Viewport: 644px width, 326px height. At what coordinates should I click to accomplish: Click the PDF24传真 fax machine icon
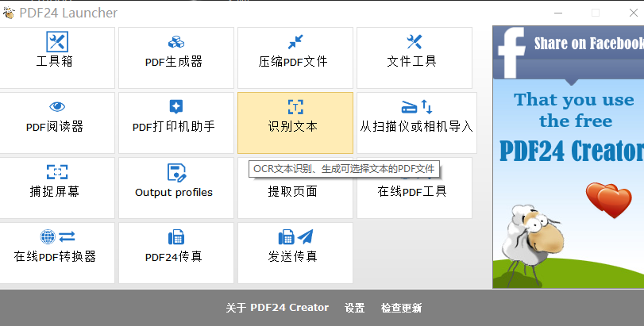(x=176, y=236)
